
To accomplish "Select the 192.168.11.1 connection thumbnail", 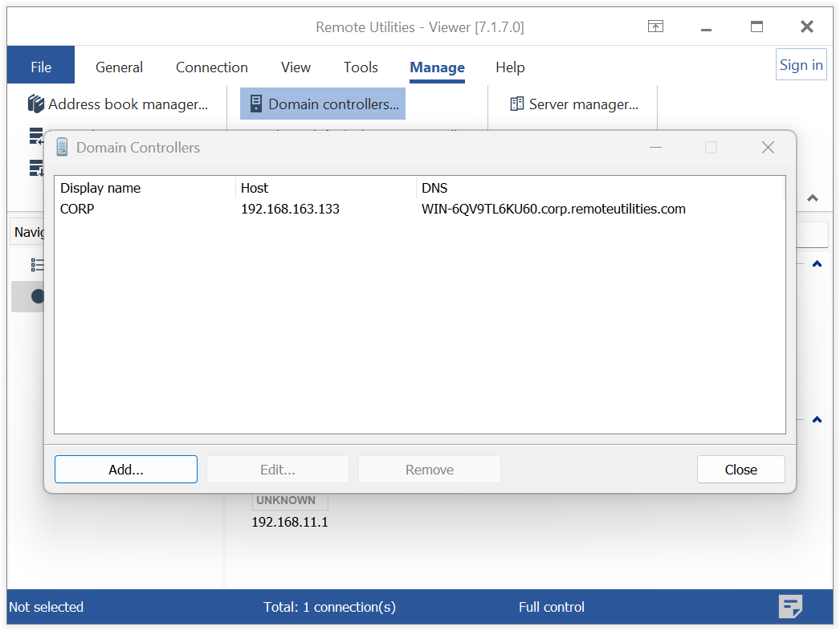I will coord(290,522).
